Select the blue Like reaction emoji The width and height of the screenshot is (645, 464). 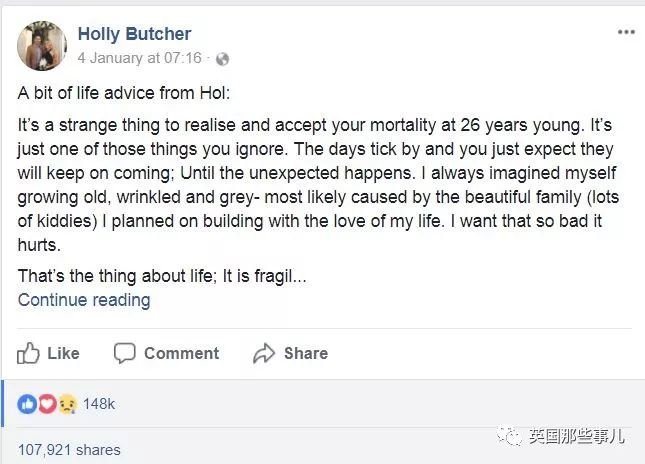tap(27, 403)
